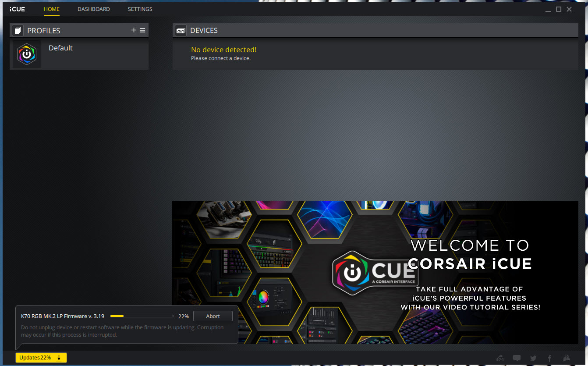Image resolution: width=588 pixels, height=366 pixels.
Task: Open the HOME tab
Action: coord(52,9)
